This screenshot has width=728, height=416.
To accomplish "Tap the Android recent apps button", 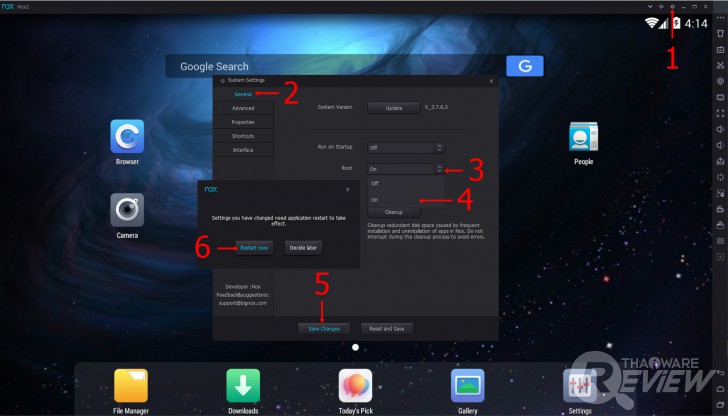I will coord(720,406).
